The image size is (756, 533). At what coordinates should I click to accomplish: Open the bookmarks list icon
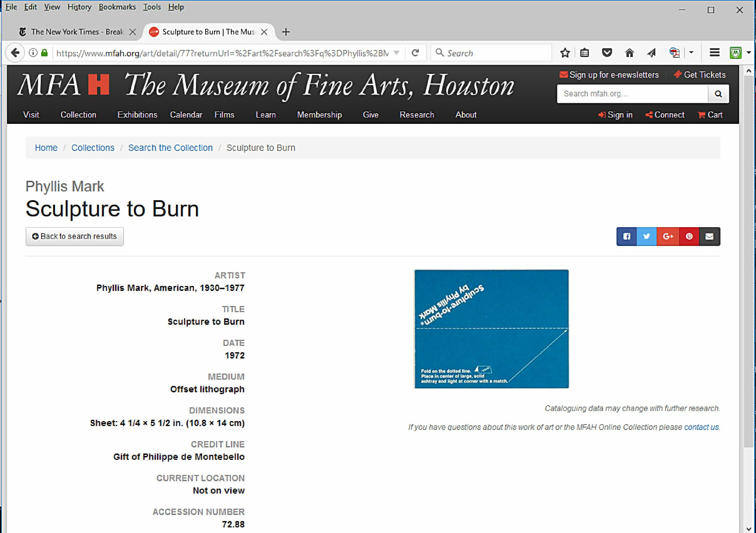point(584,53)
